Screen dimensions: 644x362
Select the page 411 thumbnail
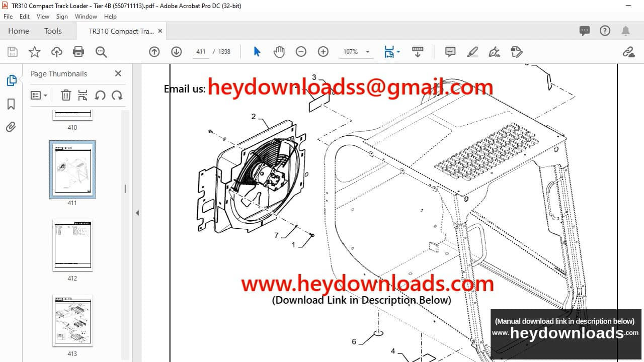(72, 169)
